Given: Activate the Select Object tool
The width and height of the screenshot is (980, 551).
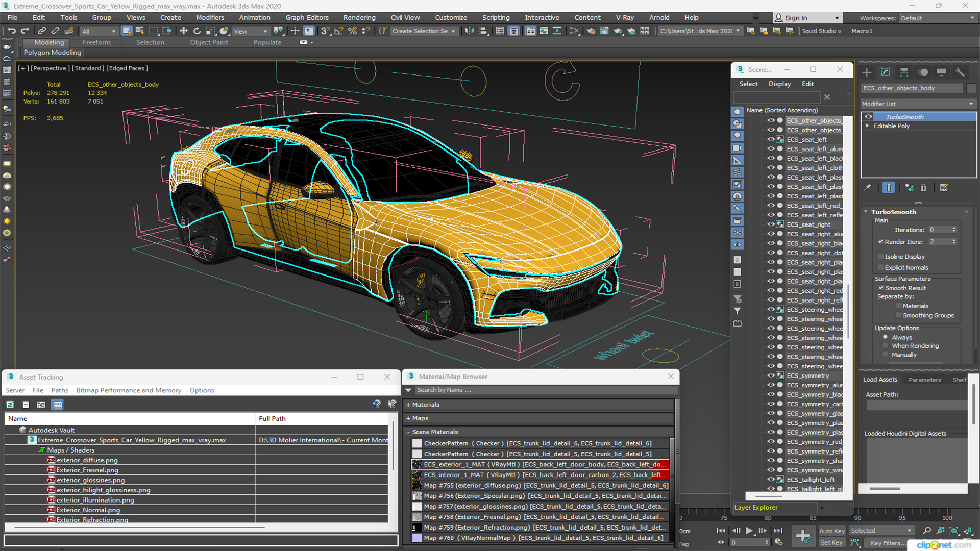Looking at the screenshot, I should coord(127,31).
